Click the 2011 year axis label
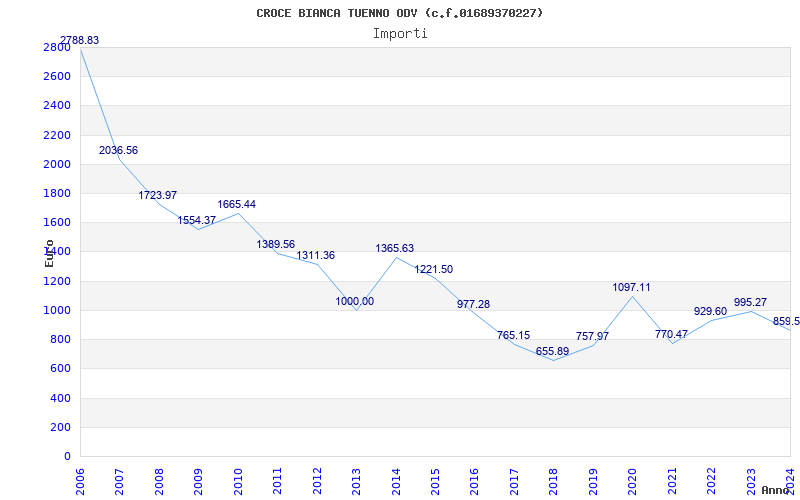The image size is (800, 500). tap(277, 481)
